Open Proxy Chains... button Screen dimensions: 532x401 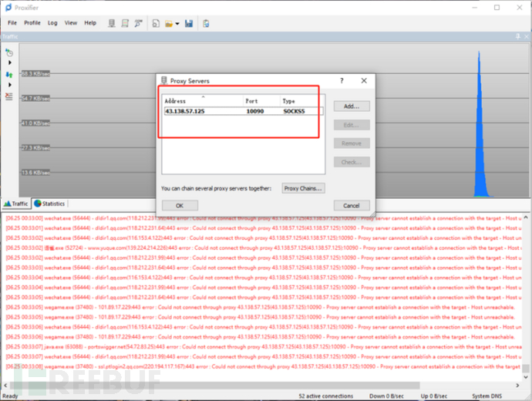tap(303, 188)
